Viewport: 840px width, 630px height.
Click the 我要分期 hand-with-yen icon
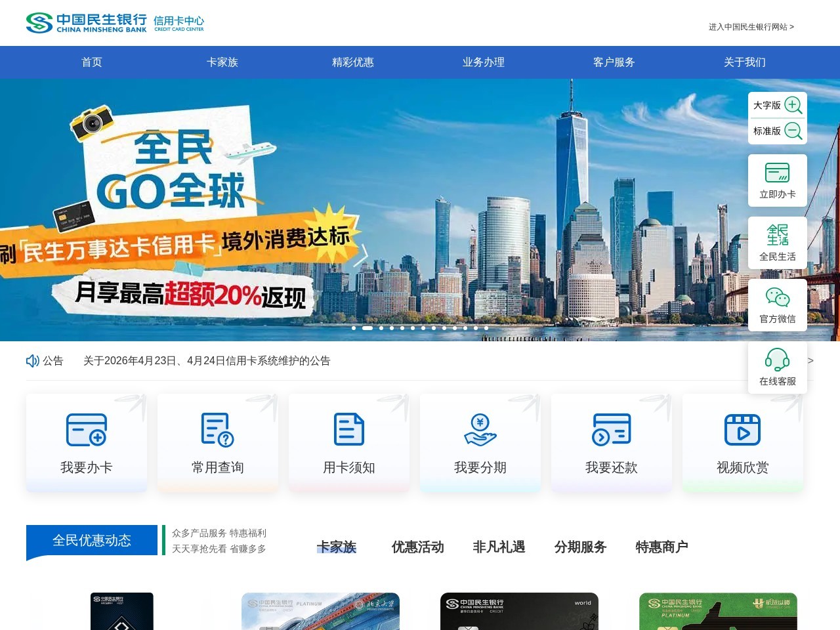click(480, 430)
